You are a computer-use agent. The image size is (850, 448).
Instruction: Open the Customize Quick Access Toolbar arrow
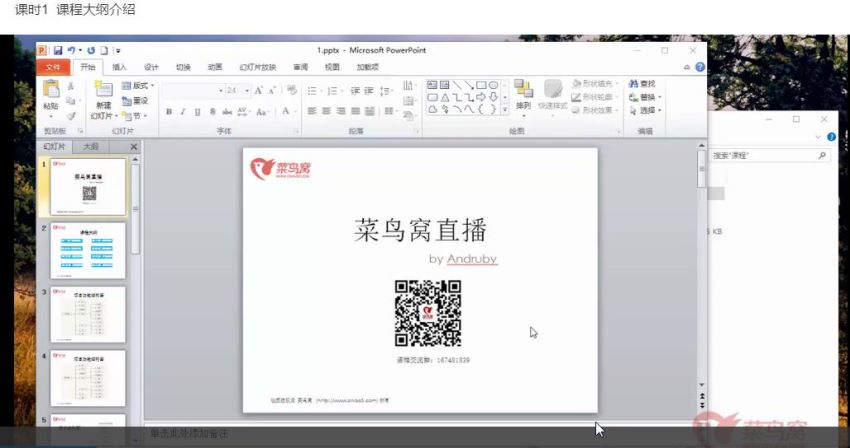[x=118, y=51]
